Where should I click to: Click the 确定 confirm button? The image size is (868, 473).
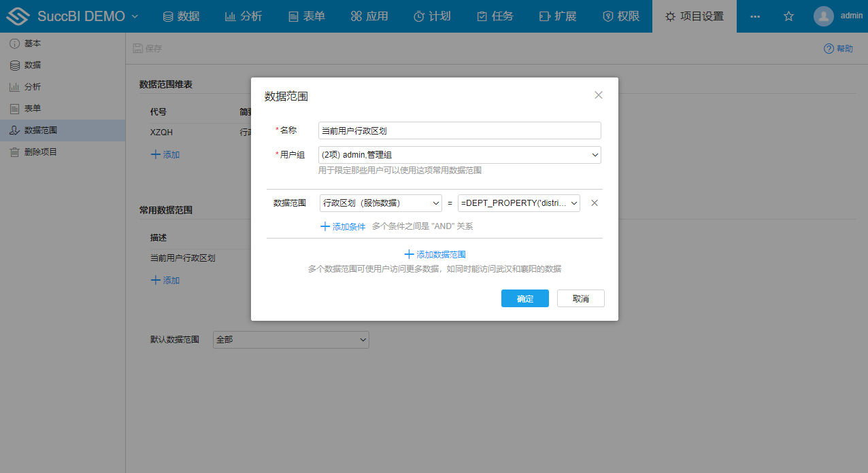pos(524,298)
